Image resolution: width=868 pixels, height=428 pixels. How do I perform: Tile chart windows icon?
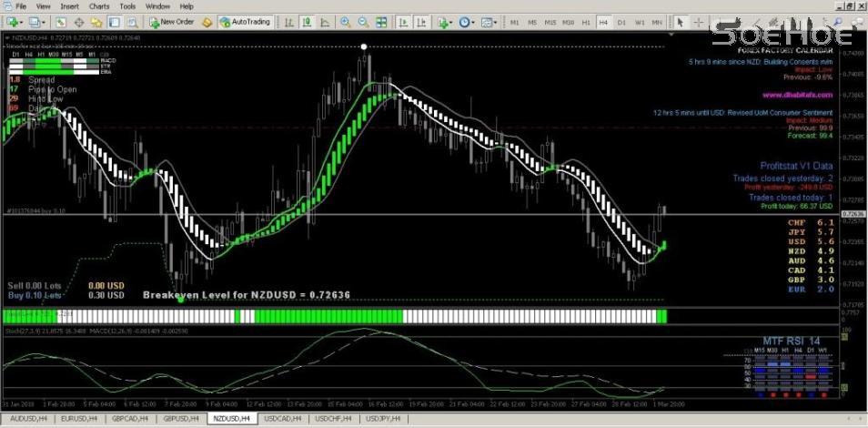click(x=378, y=21)
